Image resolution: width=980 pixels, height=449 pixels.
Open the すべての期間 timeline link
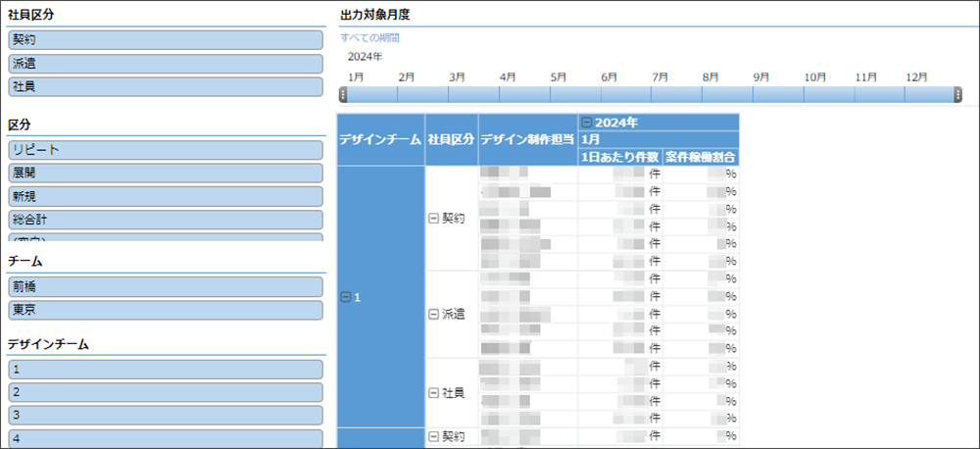click(370, 37)
